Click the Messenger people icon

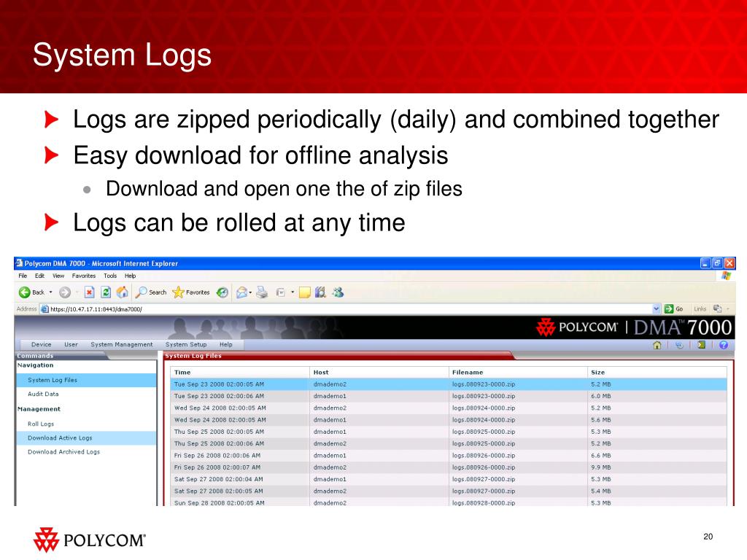pos(338,292)
